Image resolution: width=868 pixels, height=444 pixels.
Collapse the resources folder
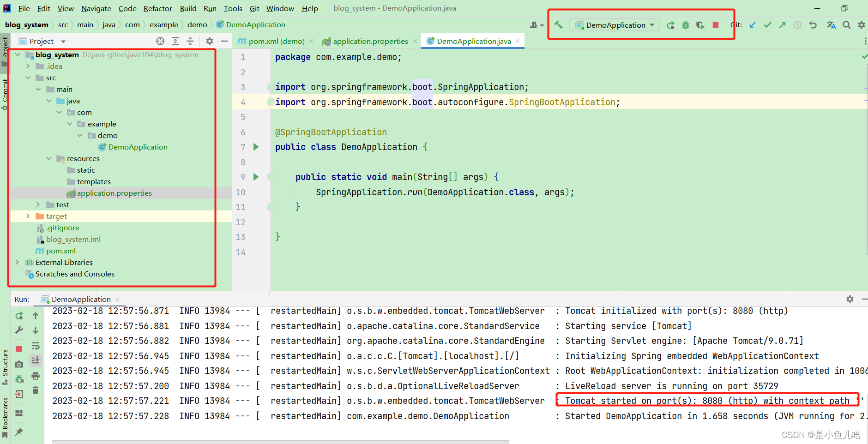click(x=49, y=158)
